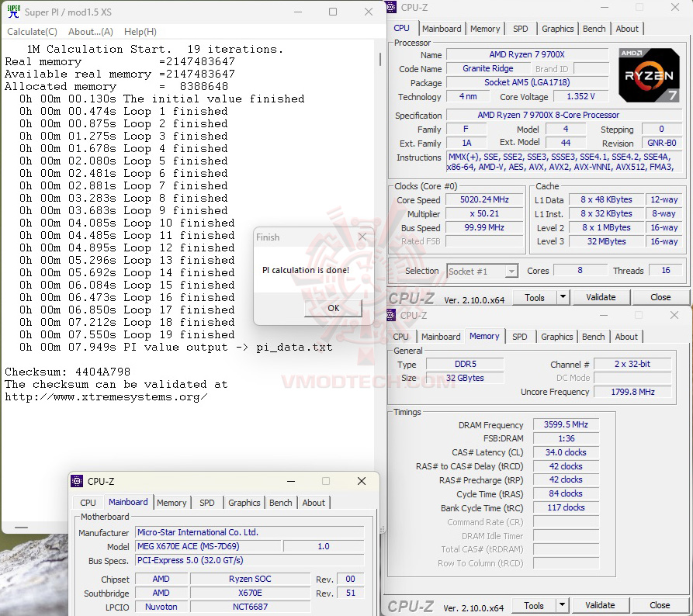
Task: Click the Core Voltage 1.352 V value
Action: tap(580, 96)
